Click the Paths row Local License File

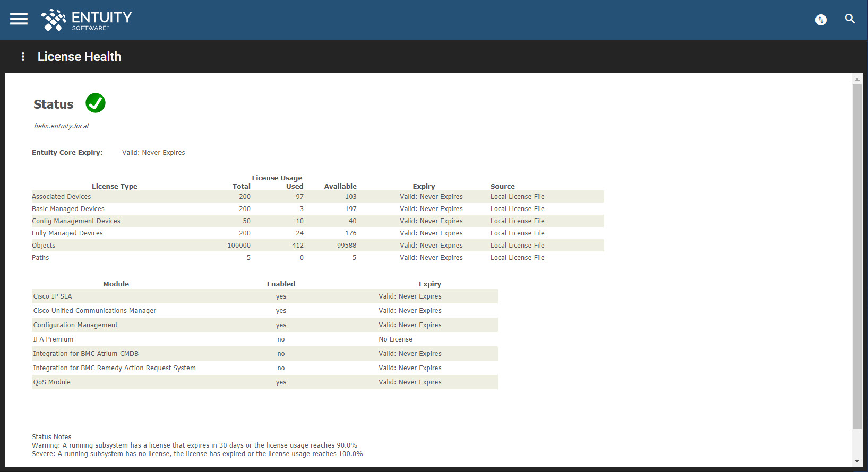[x=518, y=258]
